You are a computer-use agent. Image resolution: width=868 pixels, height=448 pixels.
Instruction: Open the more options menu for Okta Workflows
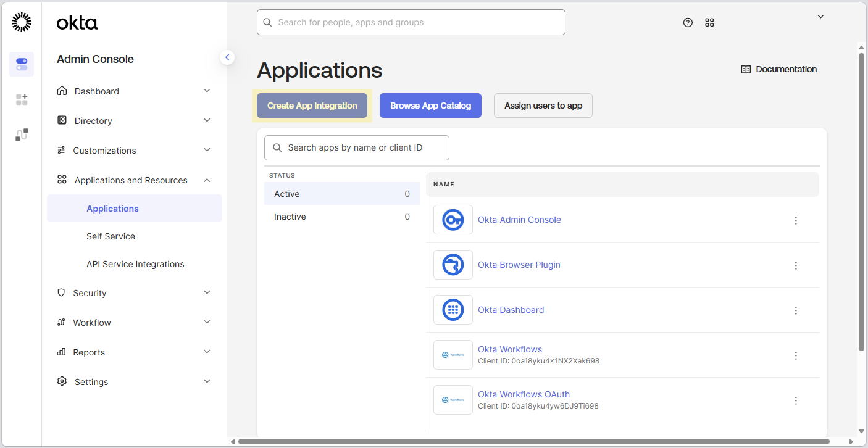coord(796,355)
